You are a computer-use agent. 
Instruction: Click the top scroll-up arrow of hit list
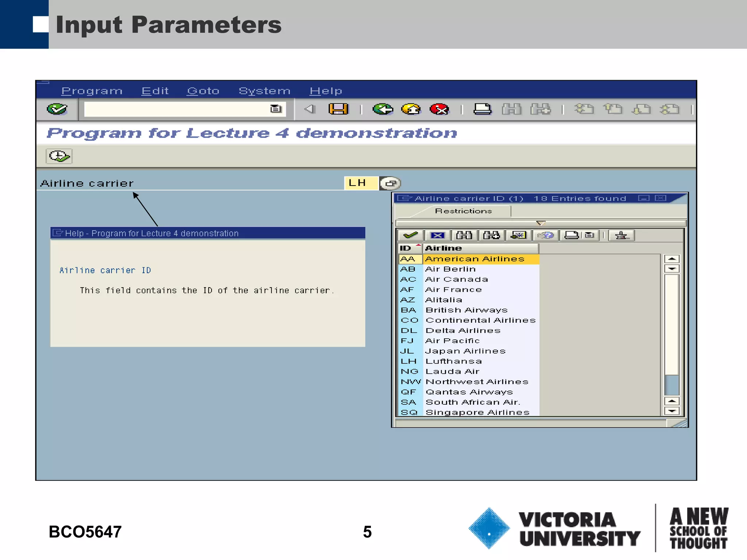click(671, 259)
